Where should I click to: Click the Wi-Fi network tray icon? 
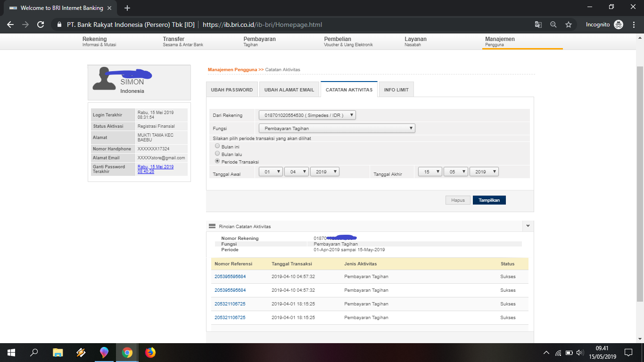(558, 353)
